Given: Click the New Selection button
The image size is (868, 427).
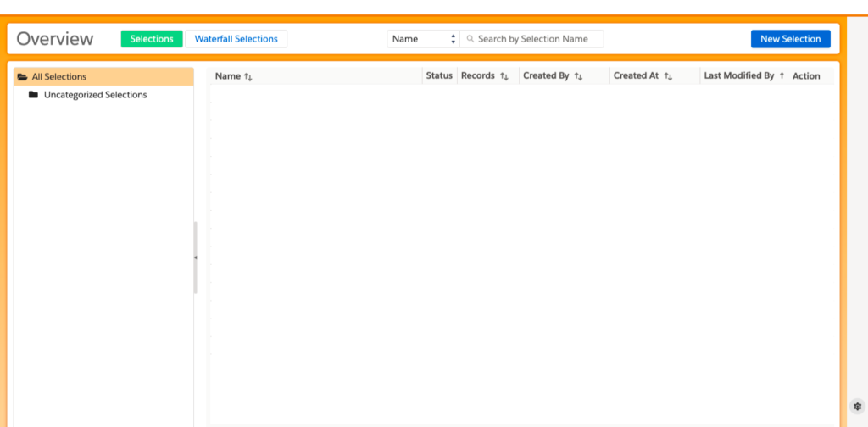Looking at the screenshot, I should pos(790,39).
